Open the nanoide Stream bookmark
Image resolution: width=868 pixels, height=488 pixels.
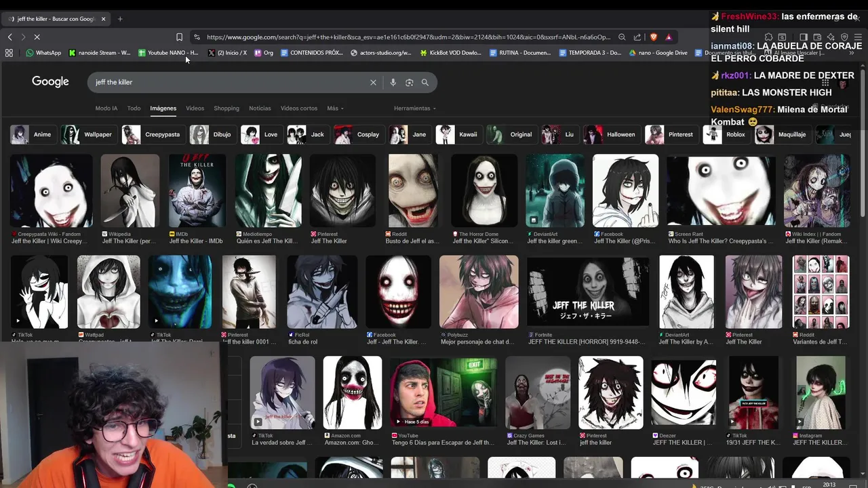tap(100, 53)
